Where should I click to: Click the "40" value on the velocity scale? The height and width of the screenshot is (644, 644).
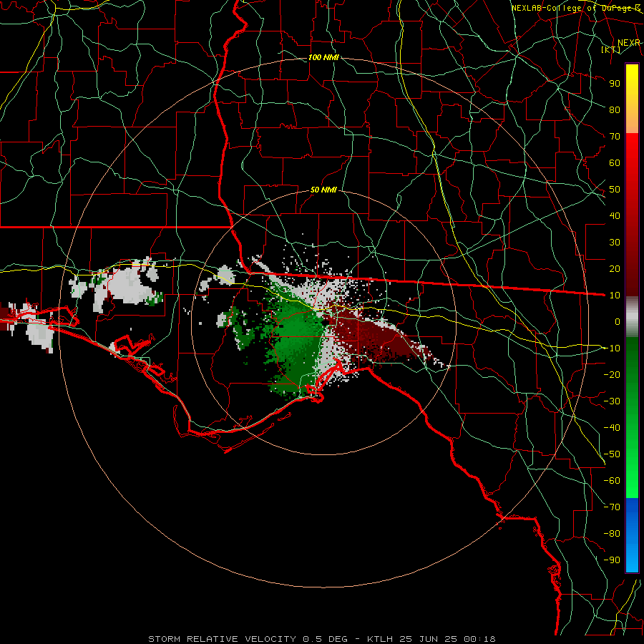pos(615,216)
